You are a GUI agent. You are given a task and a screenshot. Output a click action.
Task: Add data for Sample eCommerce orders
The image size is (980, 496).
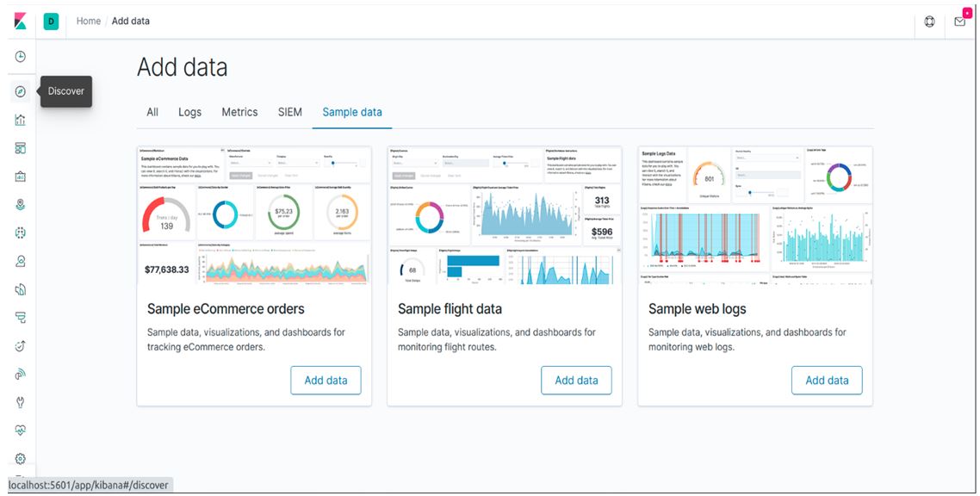(x=326, y=381)
